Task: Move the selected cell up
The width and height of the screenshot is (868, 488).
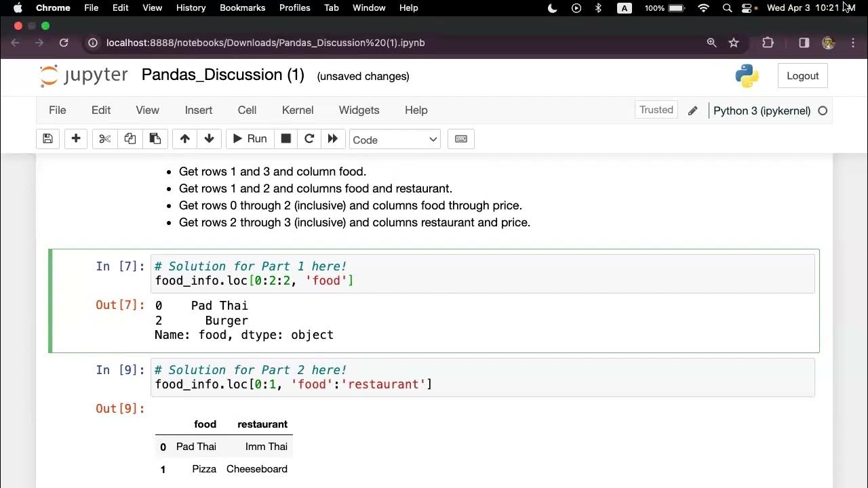Action: (184, 139)
